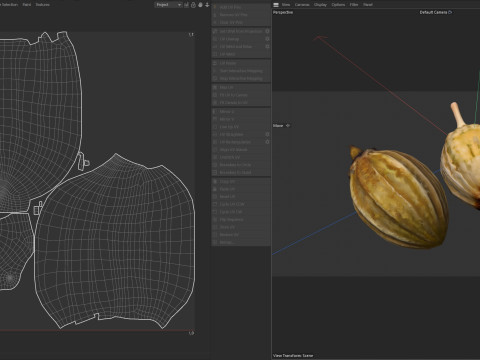Image resolution: width=480 pixels, height=360 pixels.
Task: Click the Default Camera label
Action: 433,12
